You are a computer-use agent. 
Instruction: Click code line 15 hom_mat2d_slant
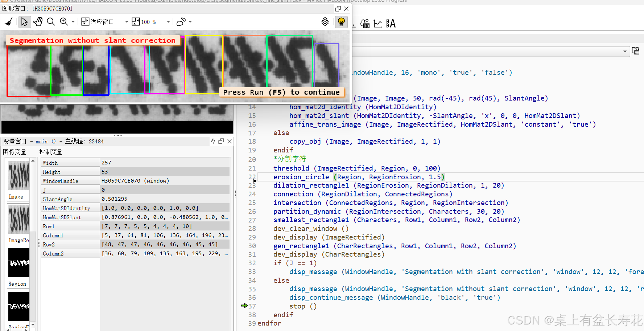[x=435, y=116]
